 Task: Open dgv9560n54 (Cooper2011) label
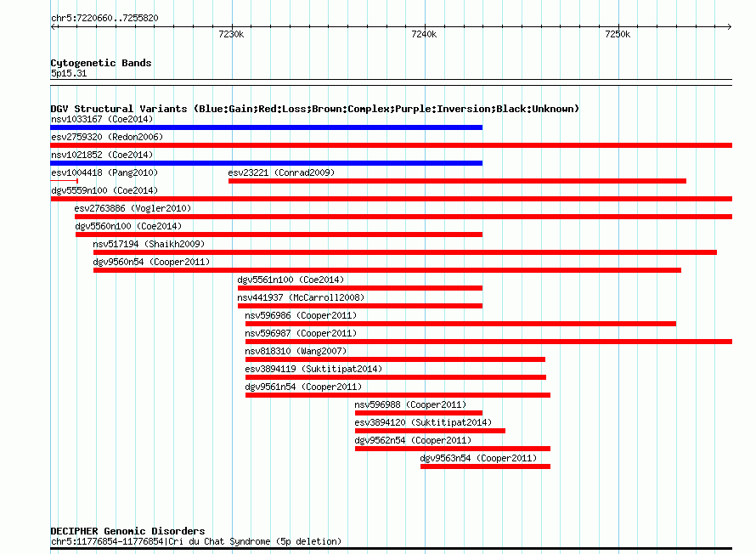click(x=151, y=262)
